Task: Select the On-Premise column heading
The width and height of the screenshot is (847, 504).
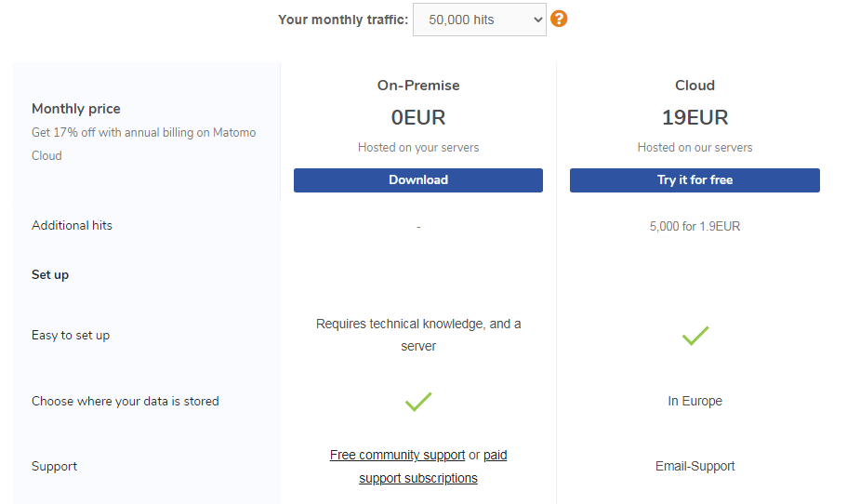Action: pyautogui.click(x=418, y=86)
